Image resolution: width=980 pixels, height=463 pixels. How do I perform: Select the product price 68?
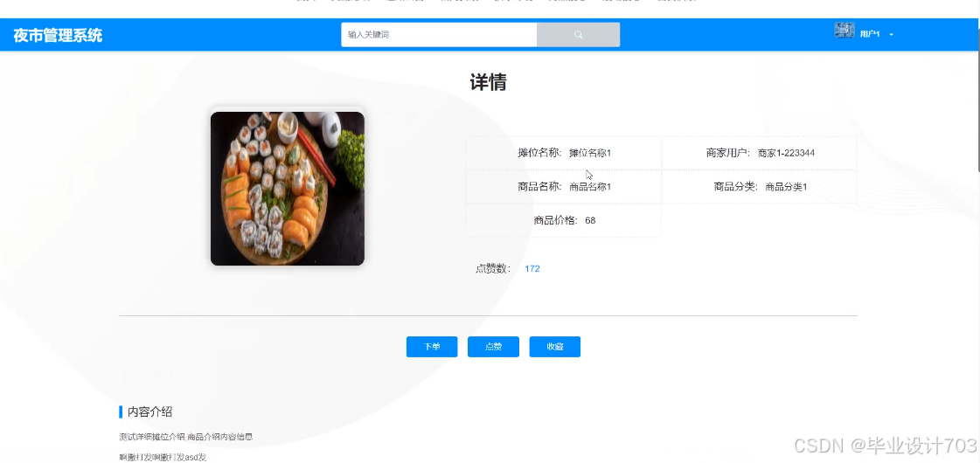pos(590,220)
